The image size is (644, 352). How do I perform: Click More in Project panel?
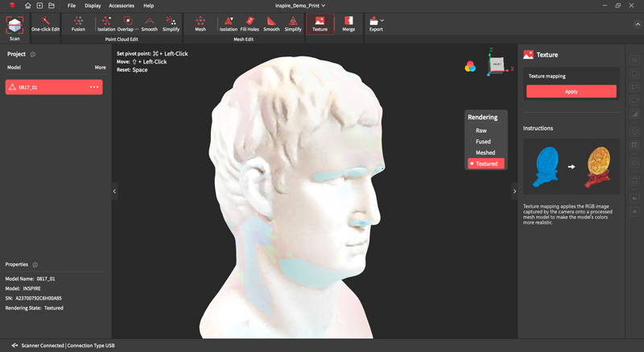[100, 68]
